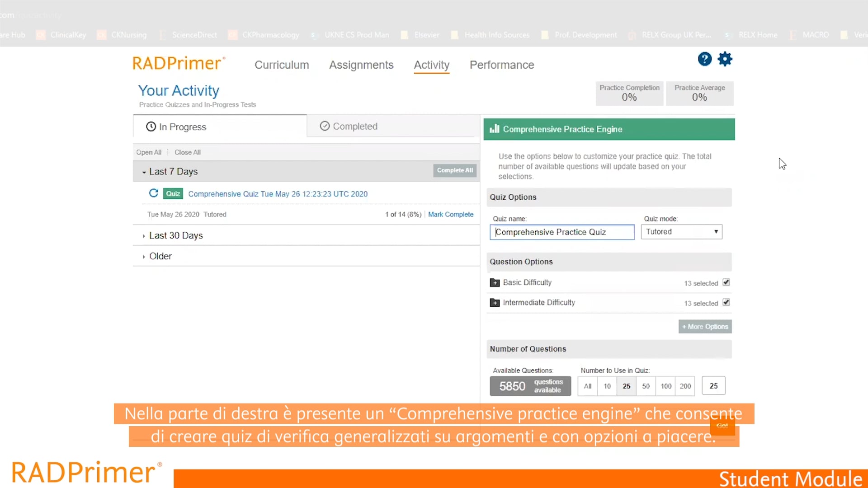This screenshot has width=868, height=488.
Task: Expand the Last 30 Days section
Action: [x=176, y=235]
